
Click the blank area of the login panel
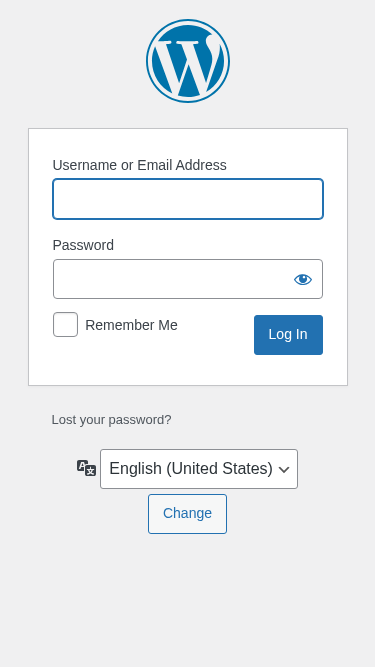[x=188, y=369]
